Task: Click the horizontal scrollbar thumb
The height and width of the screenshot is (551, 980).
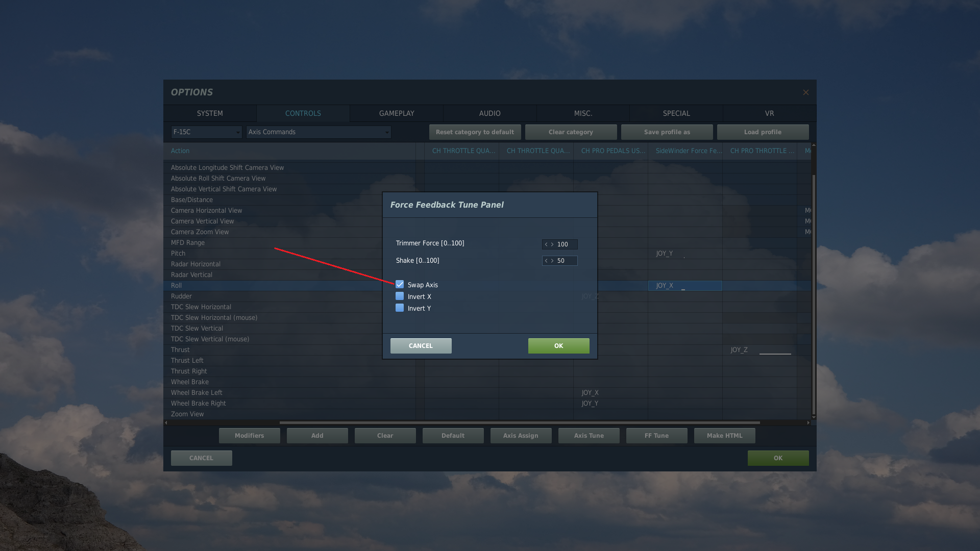Action: [x=519, y=422]
